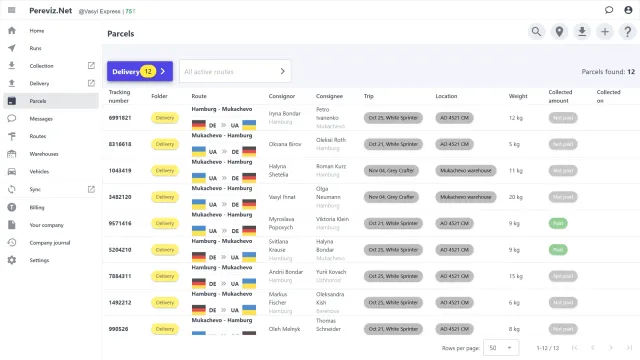Click the Collection download icon in sidebar
This screenshot has height=360, width=640.
click(12, 66)
